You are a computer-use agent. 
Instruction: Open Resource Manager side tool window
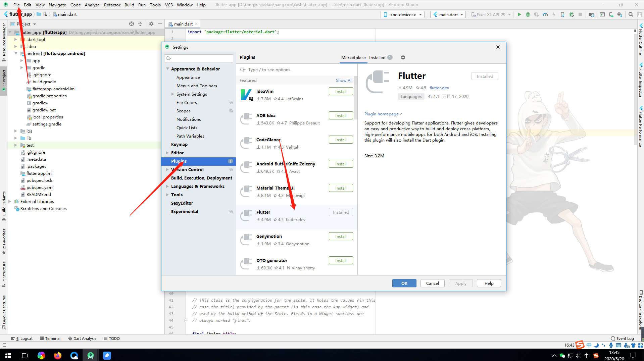coord(4,42)
